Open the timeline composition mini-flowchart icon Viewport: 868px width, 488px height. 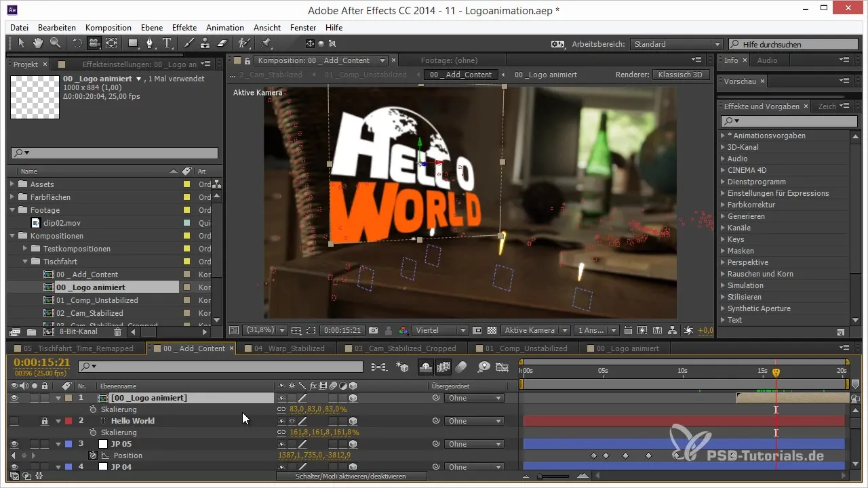pyautogui.click(x=379, y=367)
